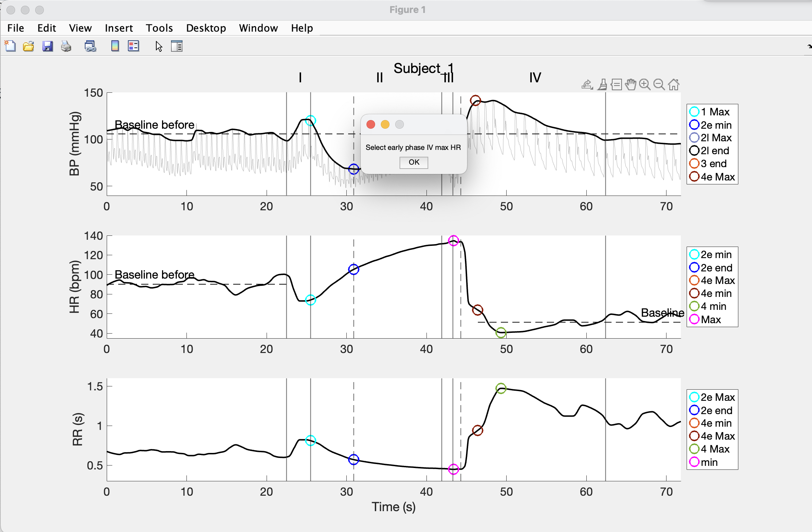Toggle the Zoom Out magnifier tool
The image size is (812, 532).
659,85
